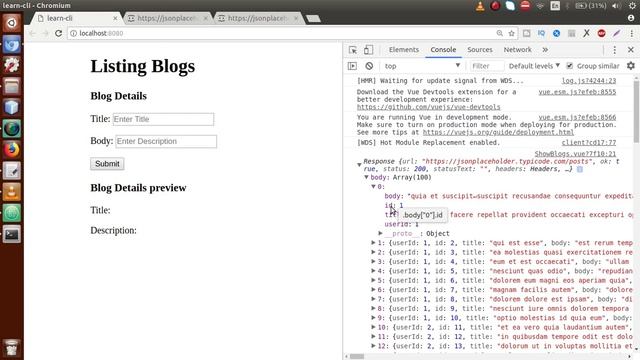Expand array item 10 "et ea vero"

coord(373,327)
